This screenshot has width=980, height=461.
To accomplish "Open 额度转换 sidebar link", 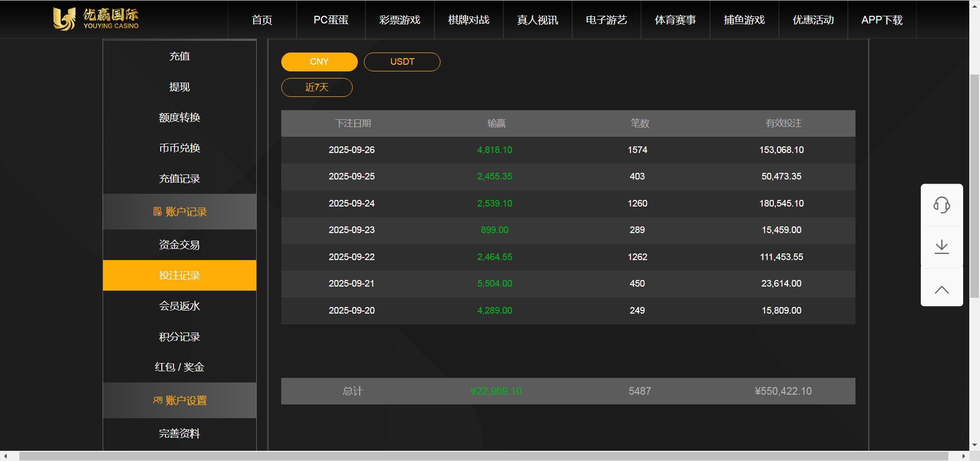I will point(180,117).
